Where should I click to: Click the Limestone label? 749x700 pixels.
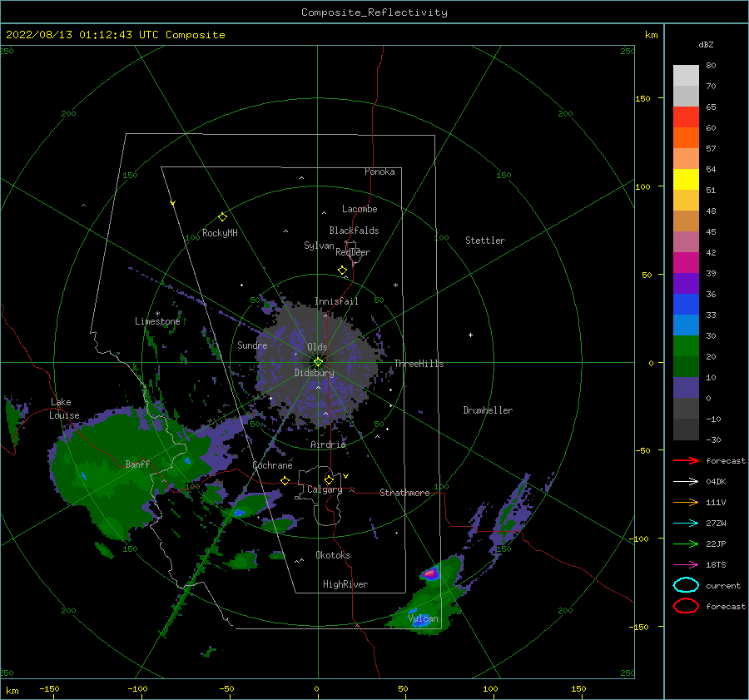coord(157,321)
